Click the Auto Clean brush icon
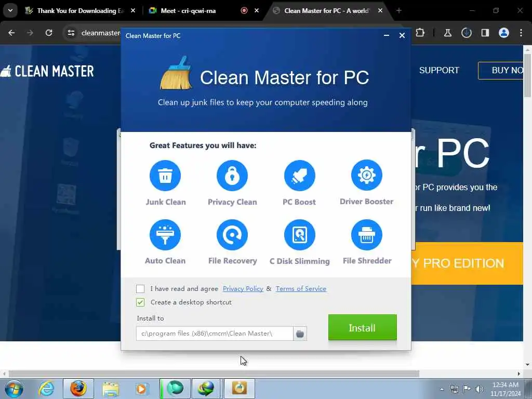 click(x=165, y=235)
